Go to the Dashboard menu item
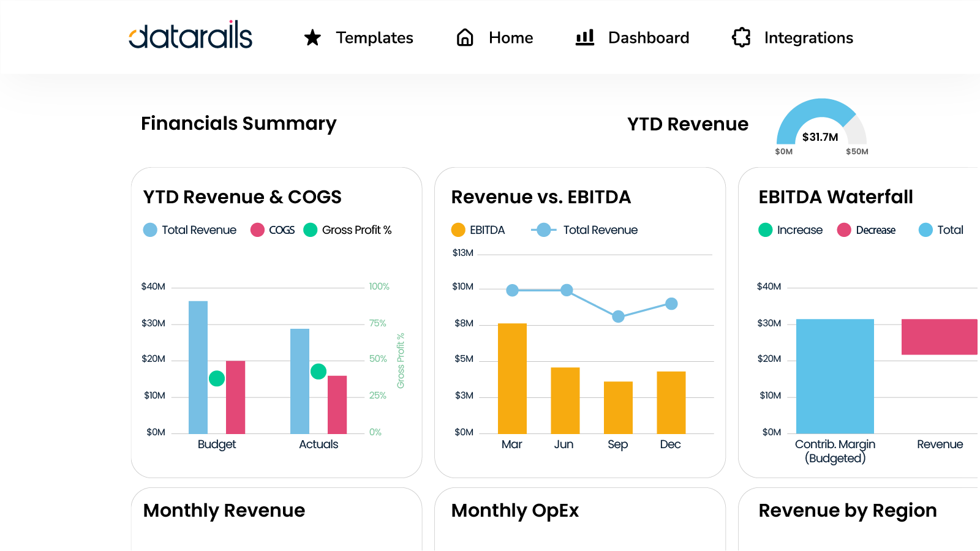 [x=649, y=38]
